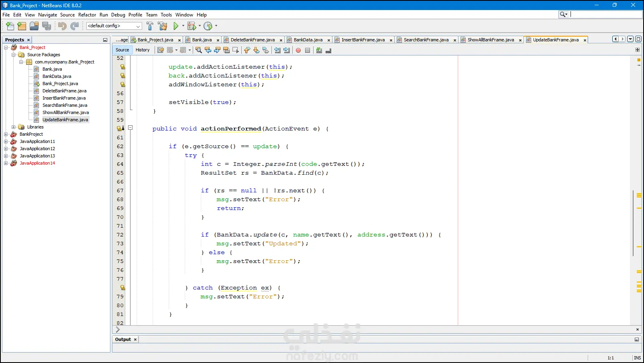Click hint lightbulb beside catch line

click(122, 288)
